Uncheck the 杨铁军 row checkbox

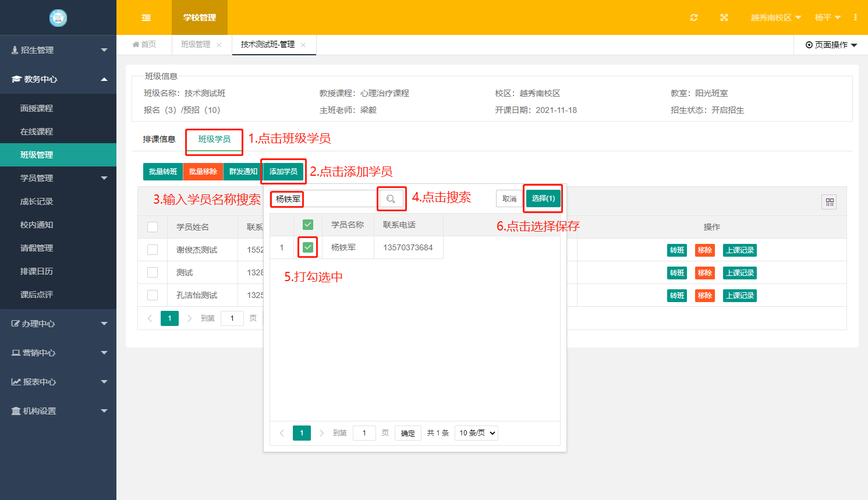click(308, 247)
